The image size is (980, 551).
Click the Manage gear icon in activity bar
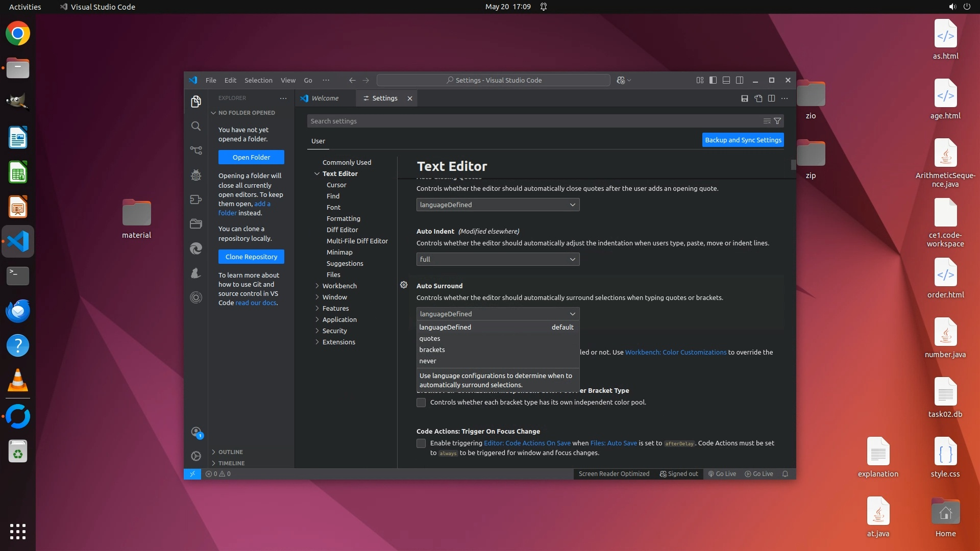(196, 456)
